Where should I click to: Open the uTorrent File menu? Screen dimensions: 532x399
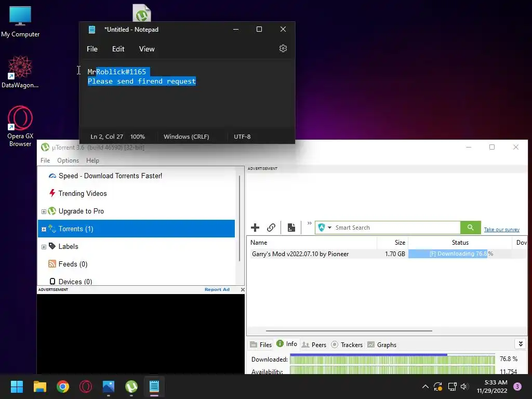click(x=45, y=161)
